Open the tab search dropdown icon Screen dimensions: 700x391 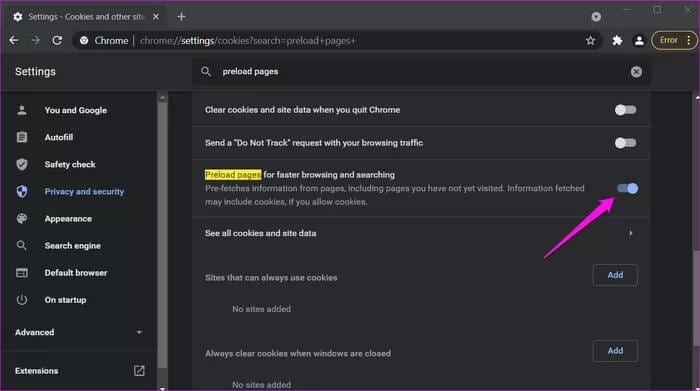[596, 17]
